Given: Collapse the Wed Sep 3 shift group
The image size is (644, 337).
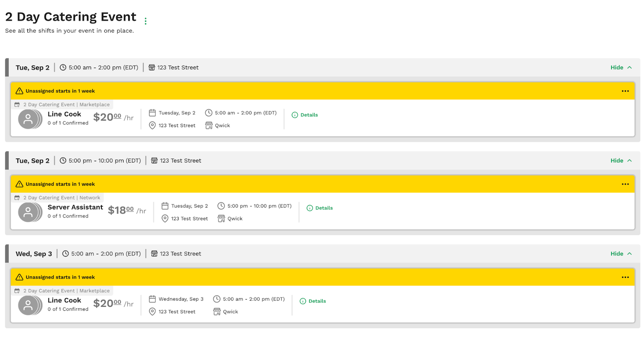Looking at the screenshot, I should pos(621,254).
